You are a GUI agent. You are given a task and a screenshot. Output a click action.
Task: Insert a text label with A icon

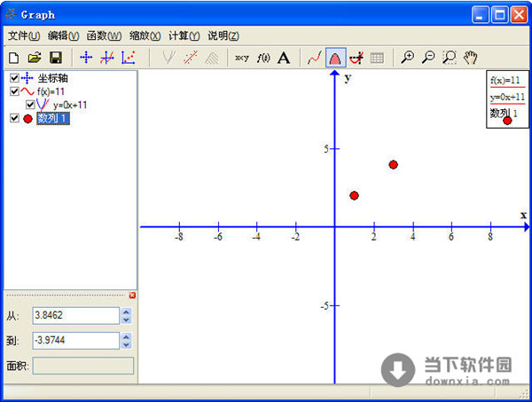[284, 58]
